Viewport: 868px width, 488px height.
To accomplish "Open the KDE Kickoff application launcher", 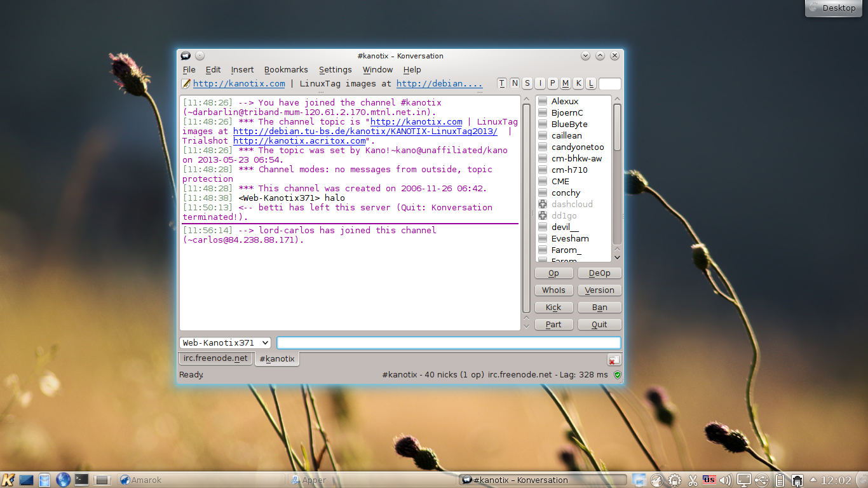I will click(x=9, y=480).
